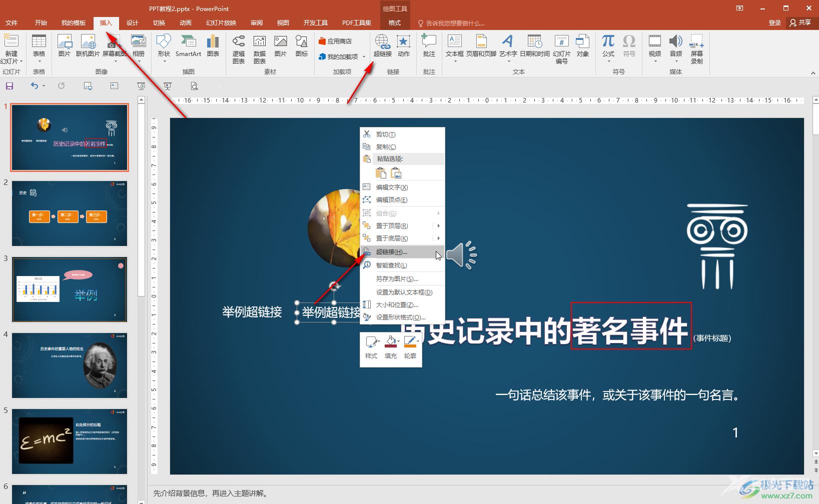Viewport: 819px width, 504px height.
Task: Switch to the 动画 animations tab
Action: pyautogui.click(x=186, y=23)
